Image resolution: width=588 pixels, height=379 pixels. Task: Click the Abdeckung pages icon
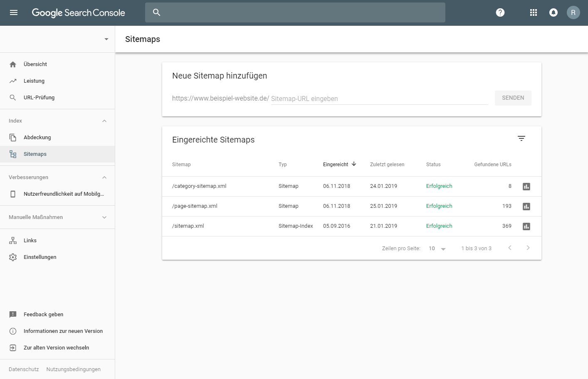(x=13, y=138)
